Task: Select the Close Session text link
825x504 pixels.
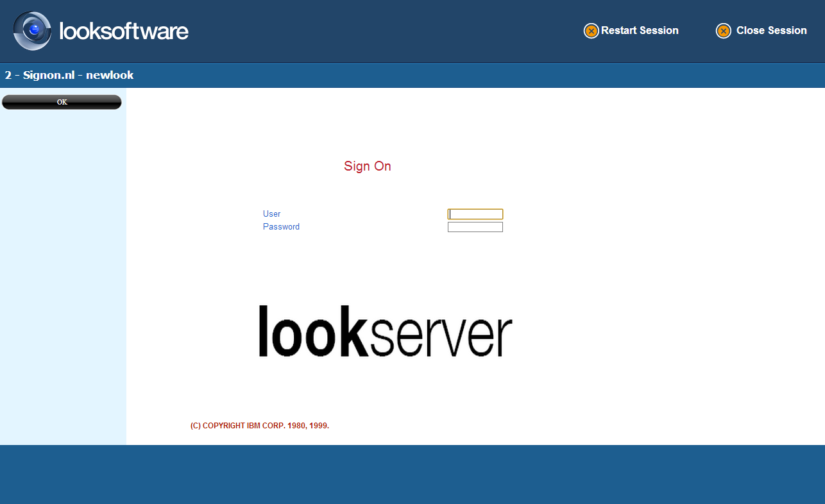Action: pyautogui.click(x=771, y=30)
